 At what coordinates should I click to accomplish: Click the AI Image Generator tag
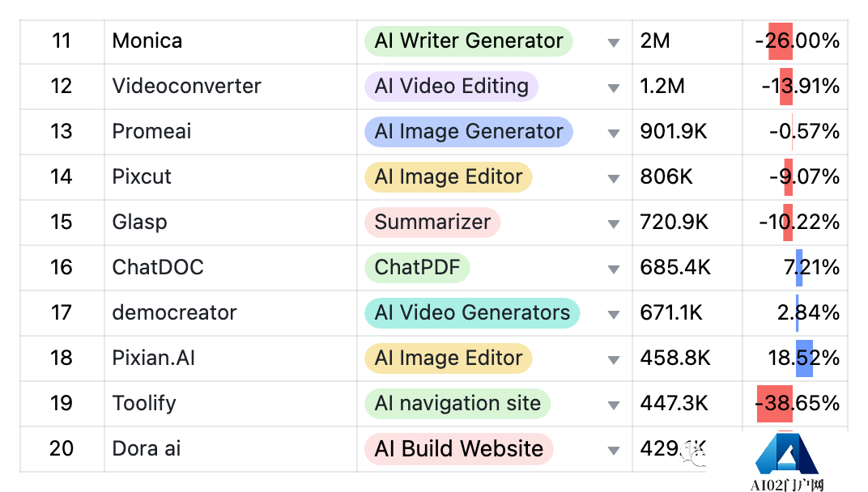(468, 132)
